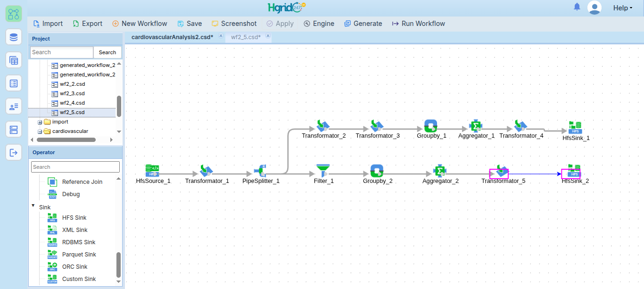Pick the HFS Sink operator
The width and height of the screenshot is (644, 289).
[74, 218]
